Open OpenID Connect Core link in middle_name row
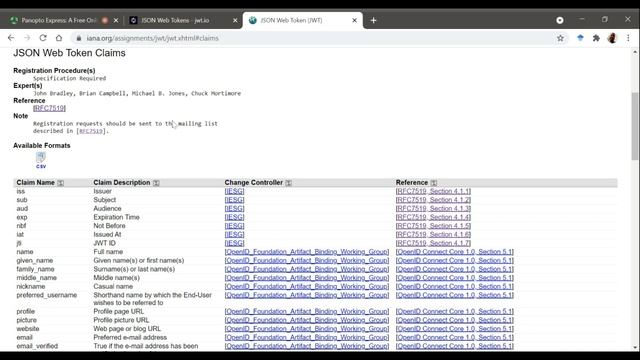The image size is (640, 360). tap(455, 278)
